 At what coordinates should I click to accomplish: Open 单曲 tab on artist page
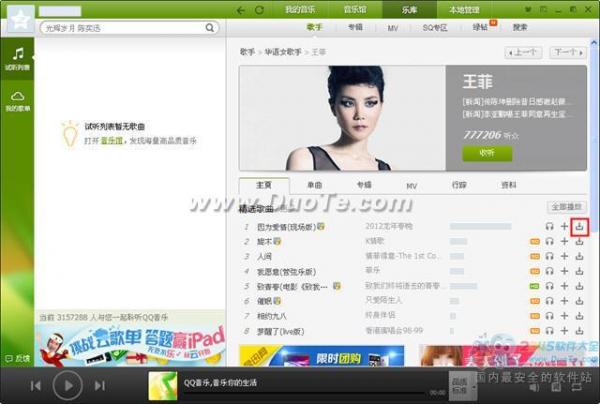(x=315, y=185)
